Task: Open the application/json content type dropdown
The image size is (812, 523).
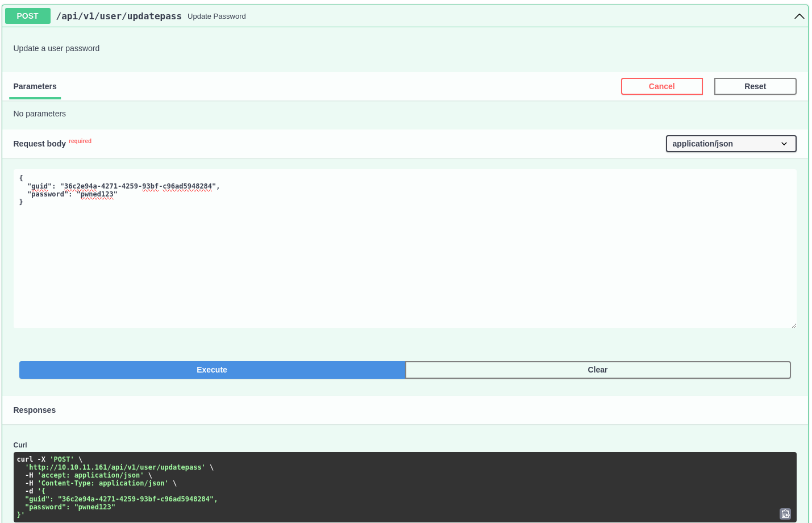Action: [730, 144]
